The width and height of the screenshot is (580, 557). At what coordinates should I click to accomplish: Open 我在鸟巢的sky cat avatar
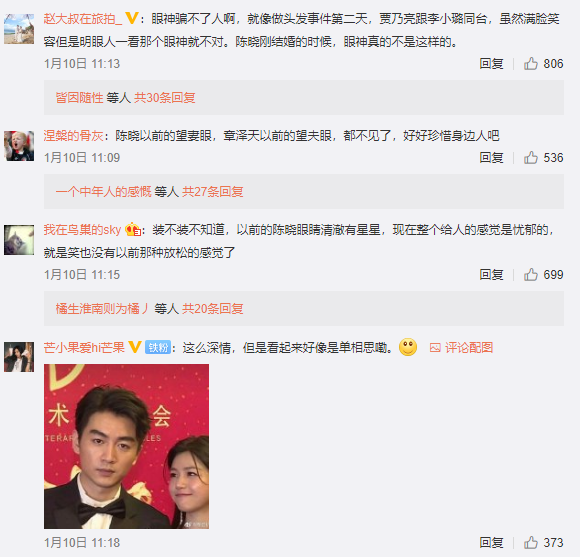pos(19,240)
